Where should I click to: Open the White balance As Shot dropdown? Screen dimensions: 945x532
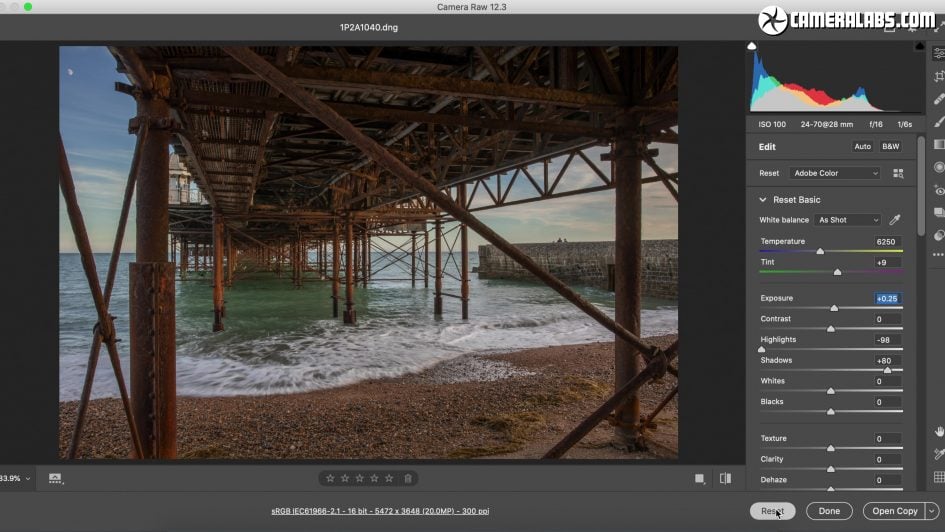click(x=848, y=220)
